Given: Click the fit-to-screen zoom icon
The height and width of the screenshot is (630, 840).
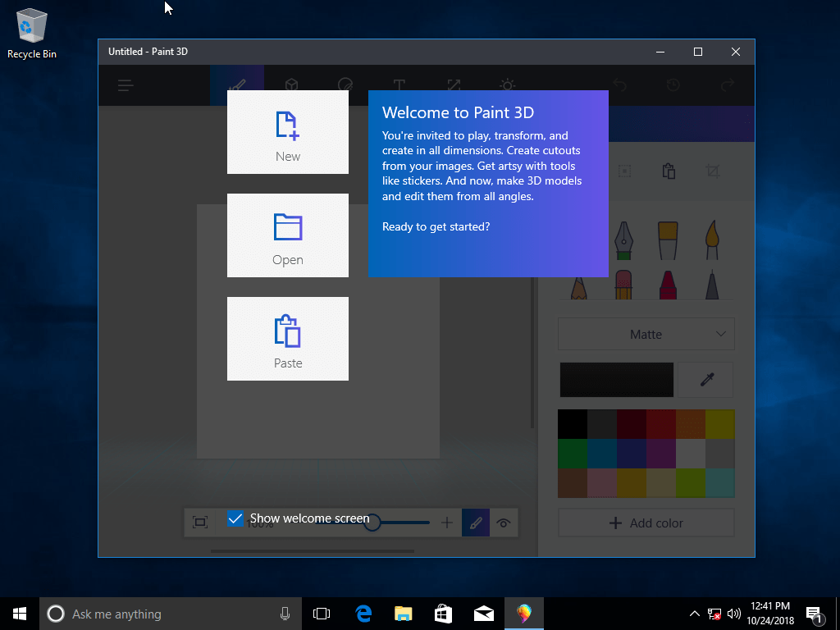Looking at the screenshot, I should coord(200,523).
